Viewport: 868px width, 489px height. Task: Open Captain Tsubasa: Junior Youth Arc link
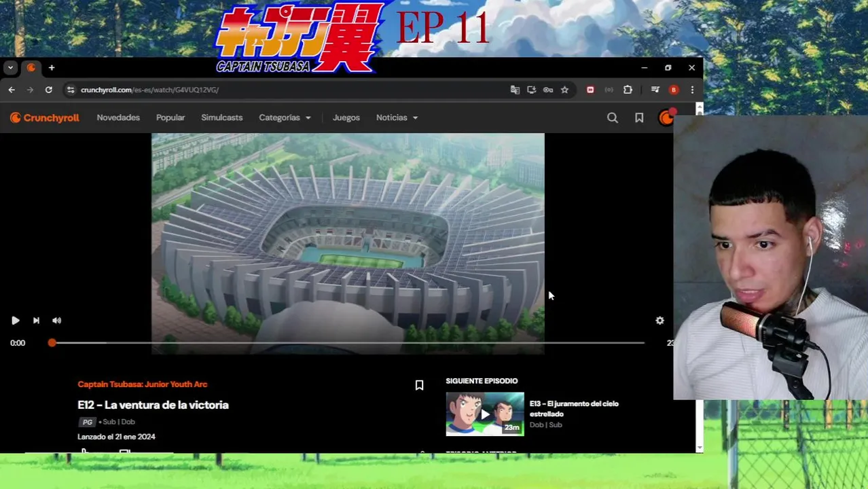coord(143,384)
